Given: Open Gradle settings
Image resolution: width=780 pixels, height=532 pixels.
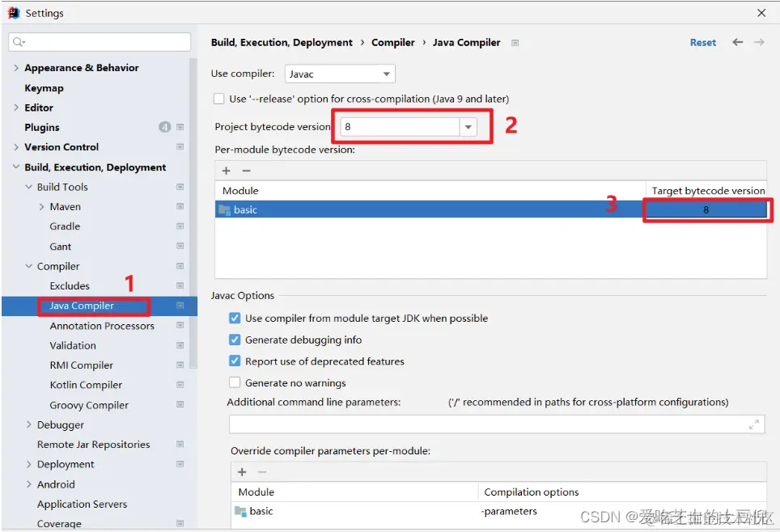Looking at the screenshot, I should coord(65,226).
